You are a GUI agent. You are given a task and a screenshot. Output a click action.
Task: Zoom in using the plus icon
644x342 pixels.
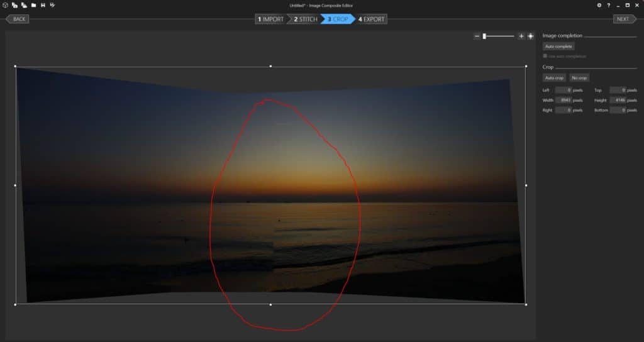[x=521, y=36]
